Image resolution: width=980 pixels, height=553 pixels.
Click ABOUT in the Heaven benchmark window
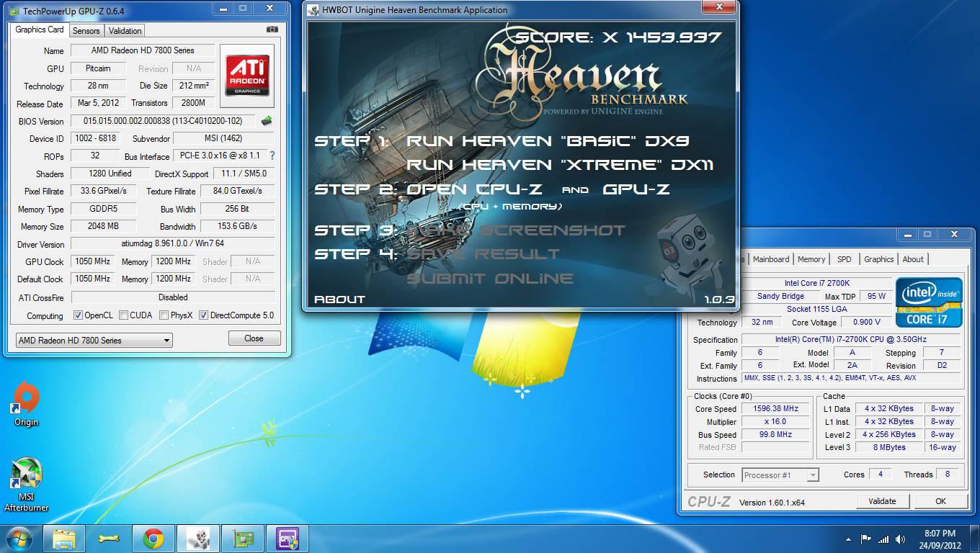(x=339, y=299)
